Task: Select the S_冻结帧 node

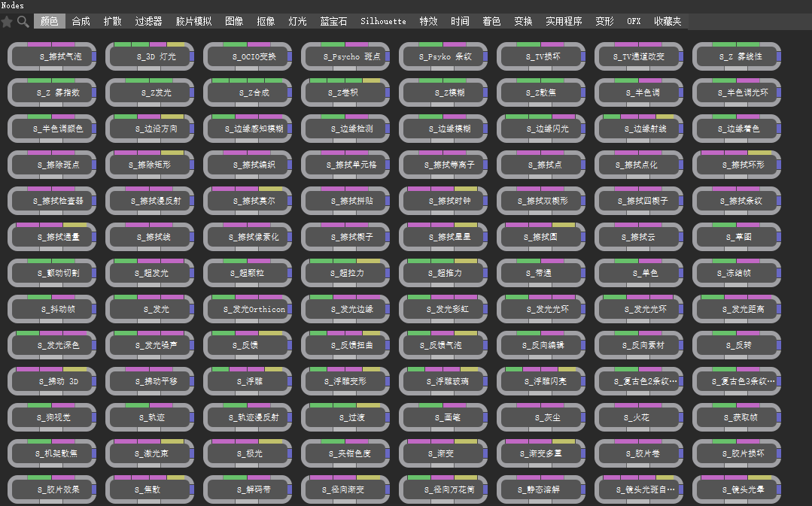Action: pos(737,273)
